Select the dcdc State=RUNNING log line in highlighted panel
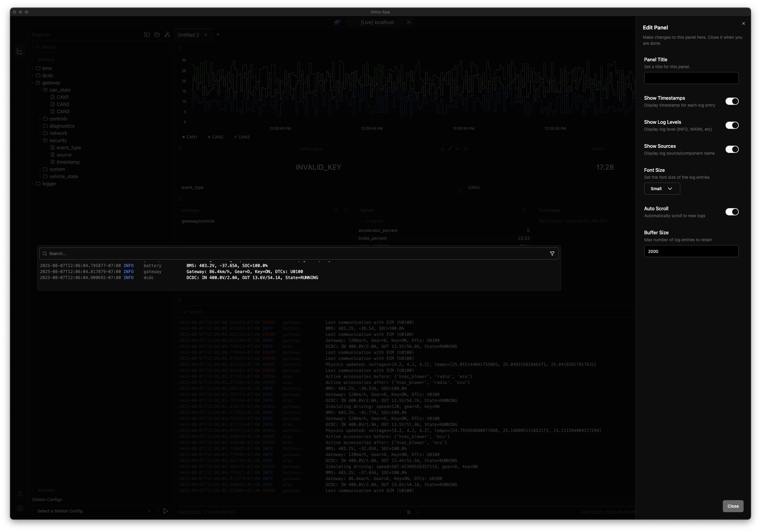 pos(299,278)
